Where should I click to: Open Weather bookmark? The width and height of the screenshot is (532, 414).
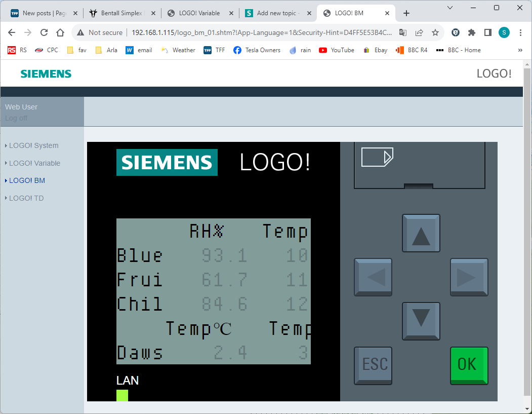click(x=179, y=50)
